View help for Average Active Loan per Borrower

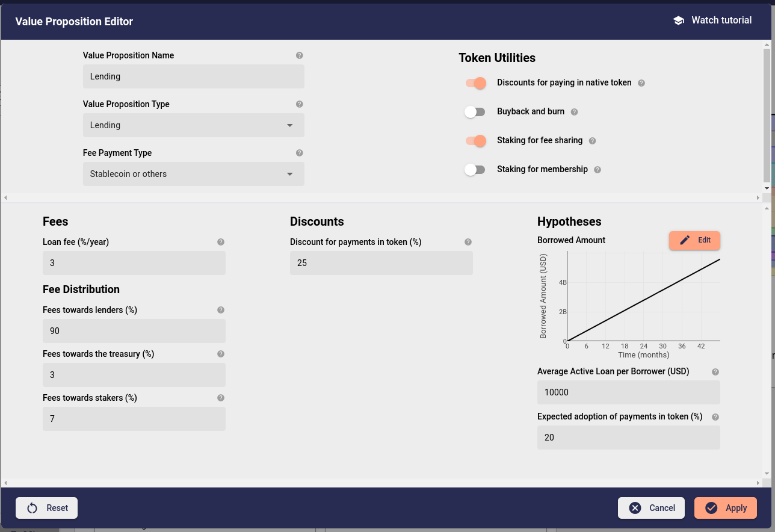[x=715, y=371]
